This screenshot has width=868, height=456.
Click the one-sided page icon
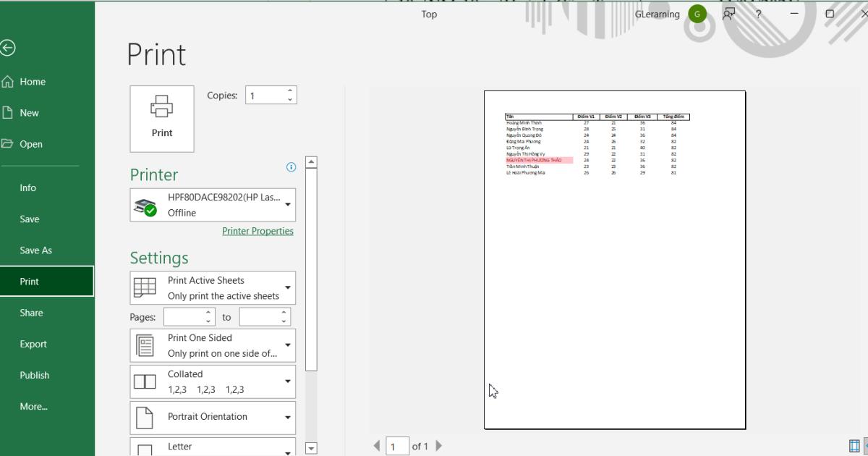point(145,346)
